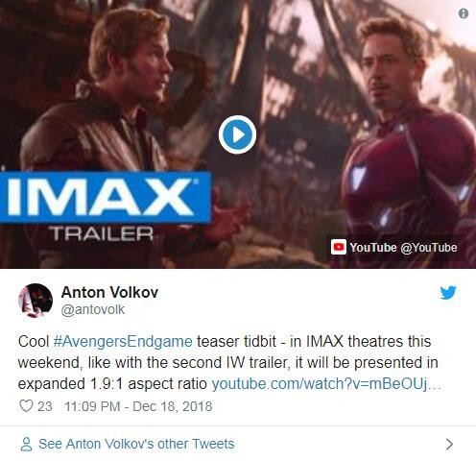Viewport: 476px width, 461px height.
Task: Expand other Tweets with the right chevron
Action: point(449,444)
